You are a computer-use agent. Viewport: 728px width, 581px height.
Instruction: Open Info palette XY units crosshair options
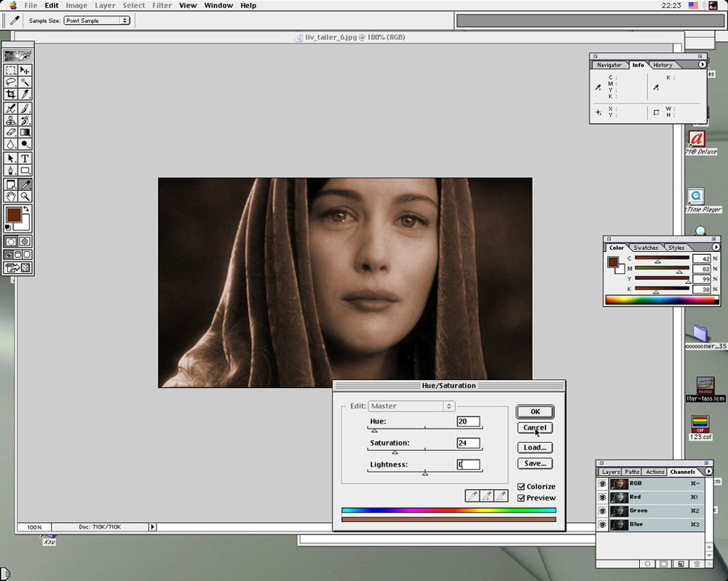coord(598,112)
